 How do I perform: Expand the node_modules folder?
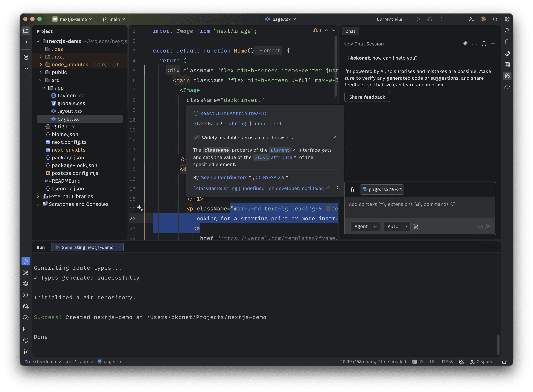(41, 65)
